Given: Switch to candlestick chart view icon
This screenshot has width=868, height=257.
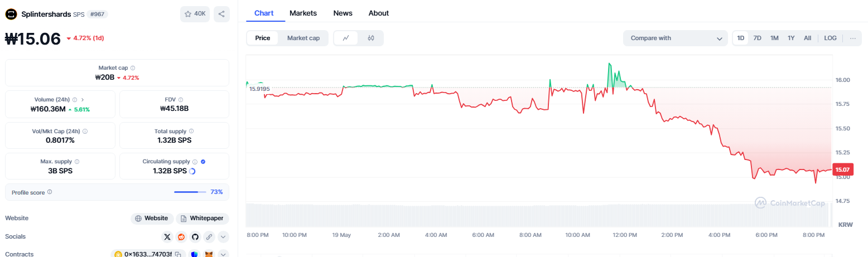Looking at the screenshot, I should (371, 38).
